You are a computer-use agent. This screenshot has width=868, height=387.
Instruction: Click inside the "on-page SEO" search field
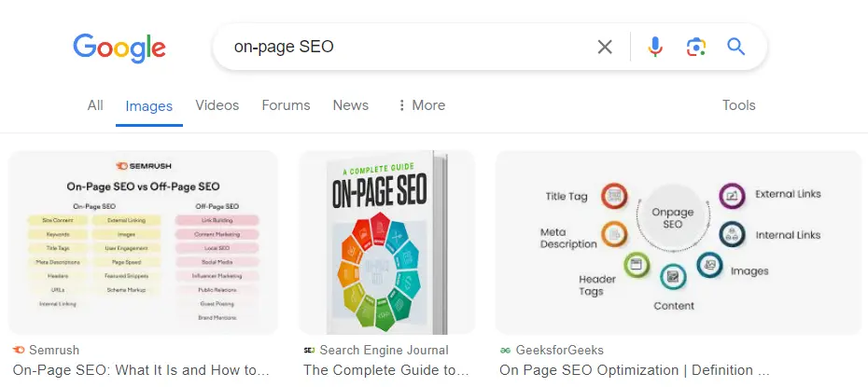pyautogui.click(x=401, y=47)
